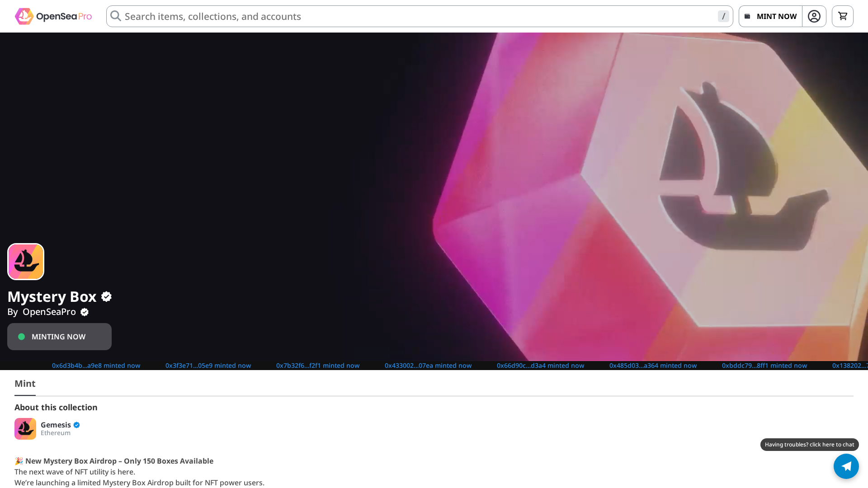Open the 0x485d03...a364 minted now link

[x=653, y=366]
